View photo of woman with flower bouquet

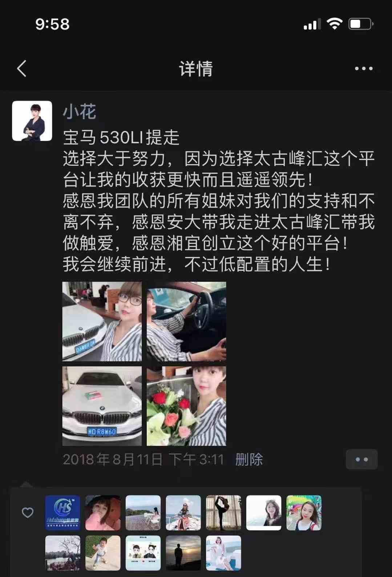click(186, 406)
